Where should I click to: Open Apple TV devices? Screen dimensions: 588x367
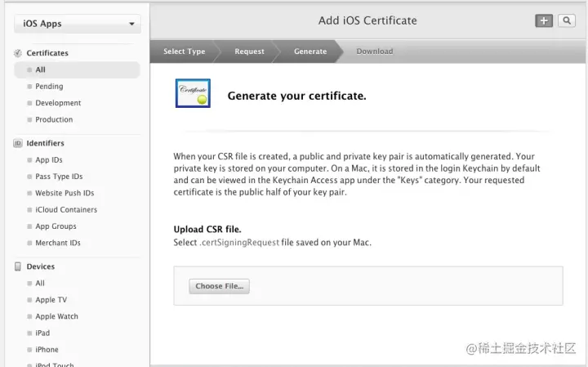[x=51, y=300]
